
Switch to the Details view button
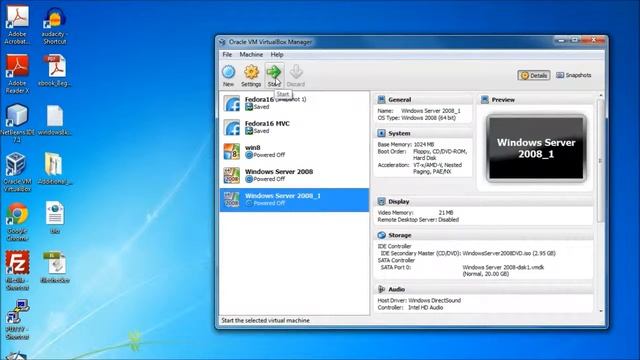534,76
